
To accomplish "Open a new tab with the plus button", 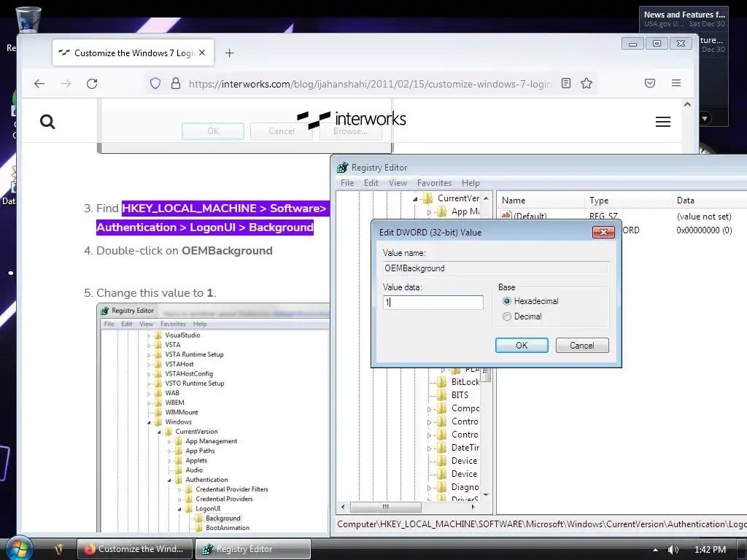I will [229, 52].
